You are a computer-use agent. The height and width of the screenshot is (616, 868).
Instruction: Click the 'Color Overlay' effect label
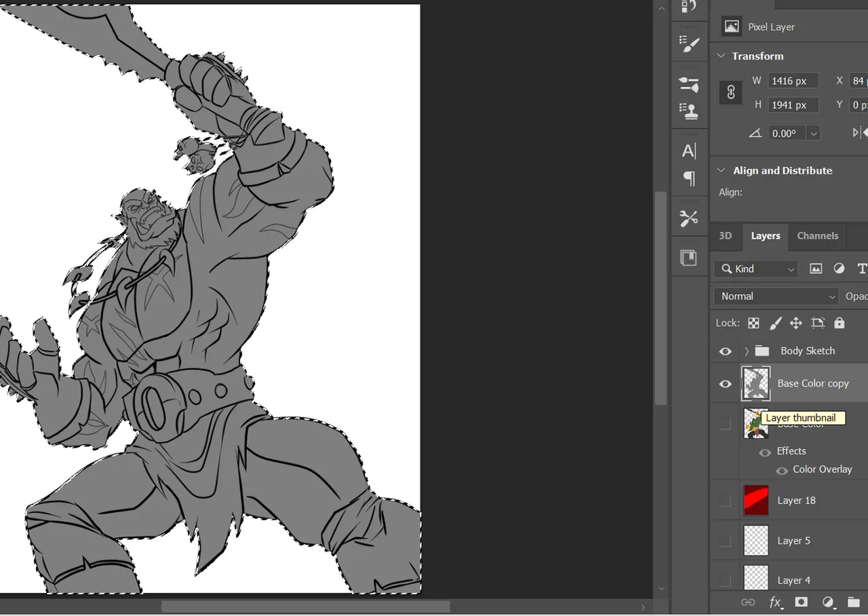pyautogui.click(x=823, y=469)
